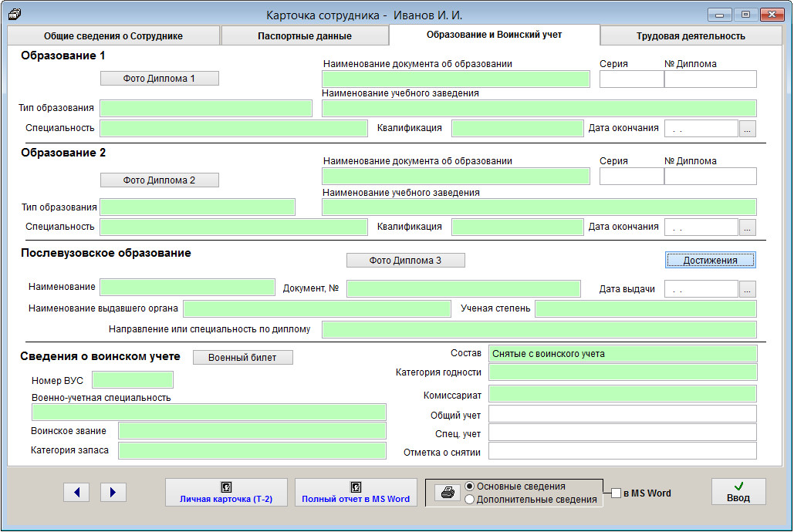Viewport: 794px width, 532px height.
Task: Click Образование 2 document name field
Action: pyautogui.click(x=456, y=176)
